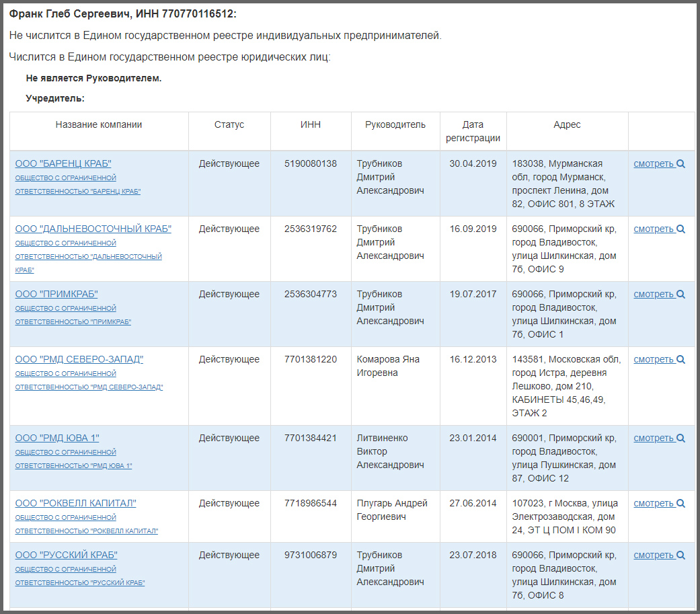Image resolution: width=700 pixels, height=614 pixels.
Task: Click the full legal name link for РУССКИЙ КРАБ
Action: coord(80,576)
